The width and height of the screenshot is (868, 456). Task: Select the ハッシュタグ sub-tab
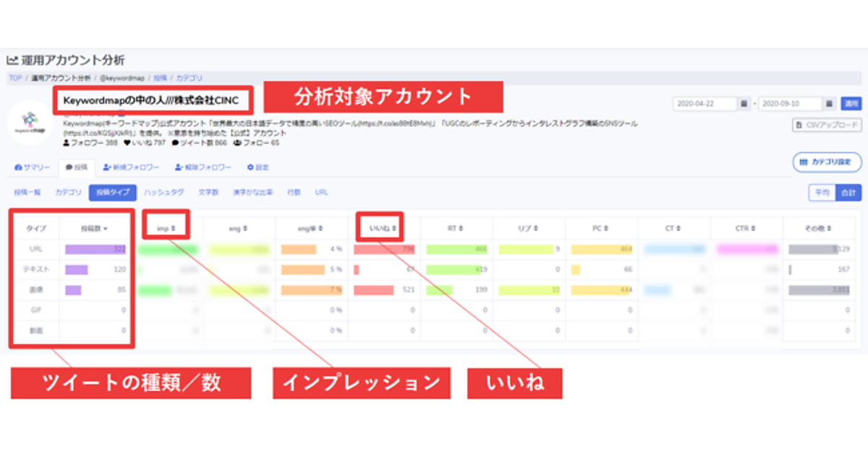163,193
